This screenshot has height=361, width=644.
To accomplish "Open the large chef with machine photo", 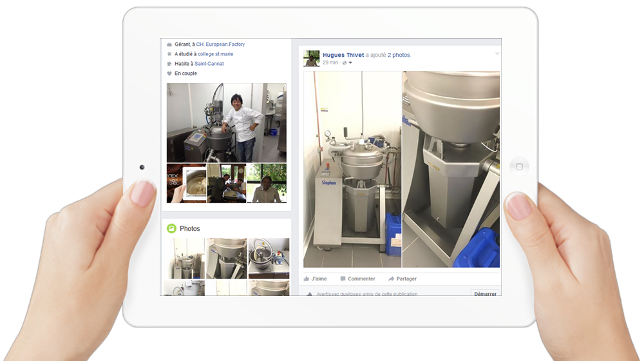I will [x=227, y=122].
